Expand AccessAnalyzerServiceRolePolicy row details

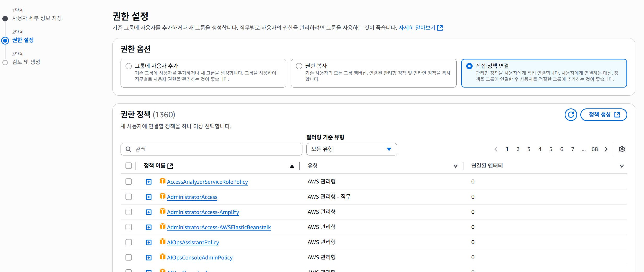(149, 182)
